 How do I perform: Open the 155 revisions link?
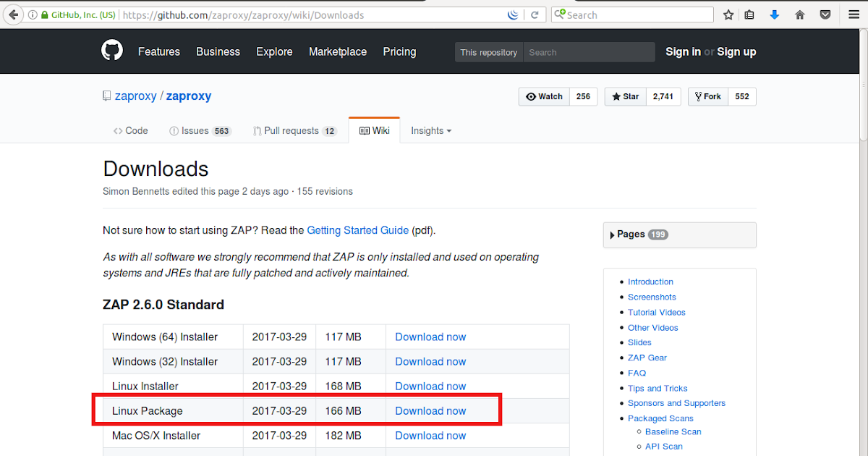[325, 191]
